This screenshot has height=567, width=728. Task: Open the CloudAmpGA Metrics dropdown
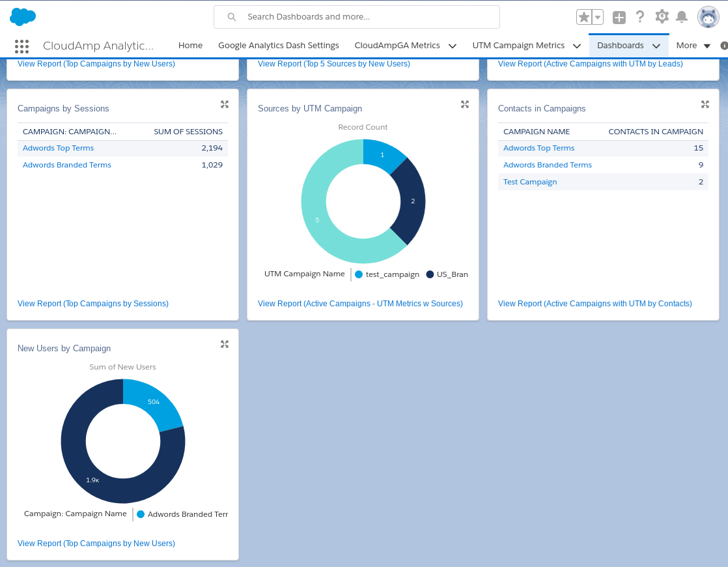(453, 46)
